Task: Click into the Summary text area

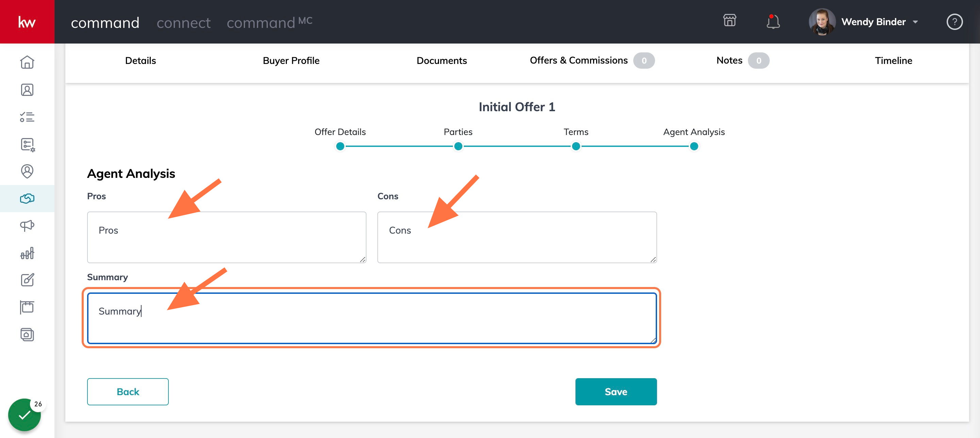Action: tap(372, 318)
